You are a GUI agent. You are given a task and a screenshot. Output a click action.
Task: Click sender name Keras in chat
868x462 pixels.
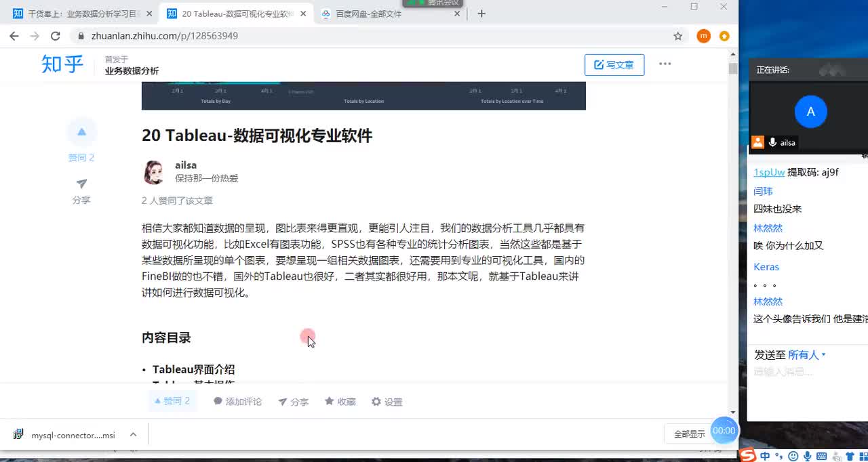[x=766, y=267]
